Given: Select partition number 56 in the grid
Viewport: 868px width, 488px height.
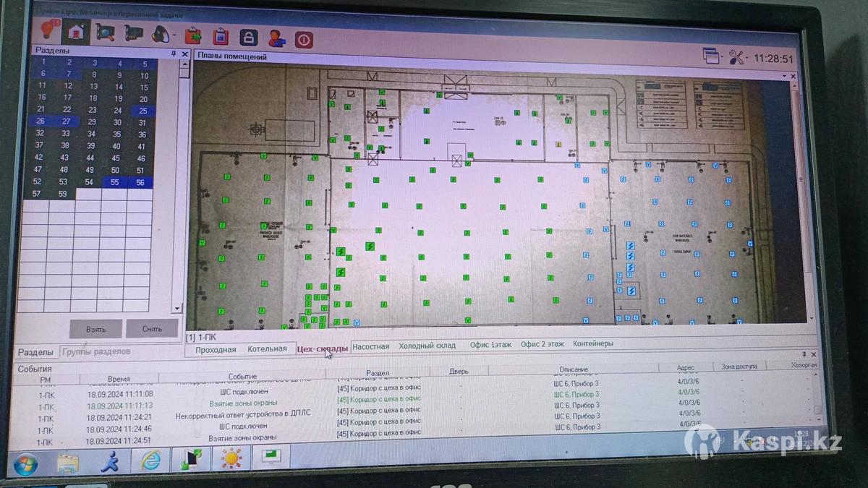Looking at the screenshot, I should point(140,182).
